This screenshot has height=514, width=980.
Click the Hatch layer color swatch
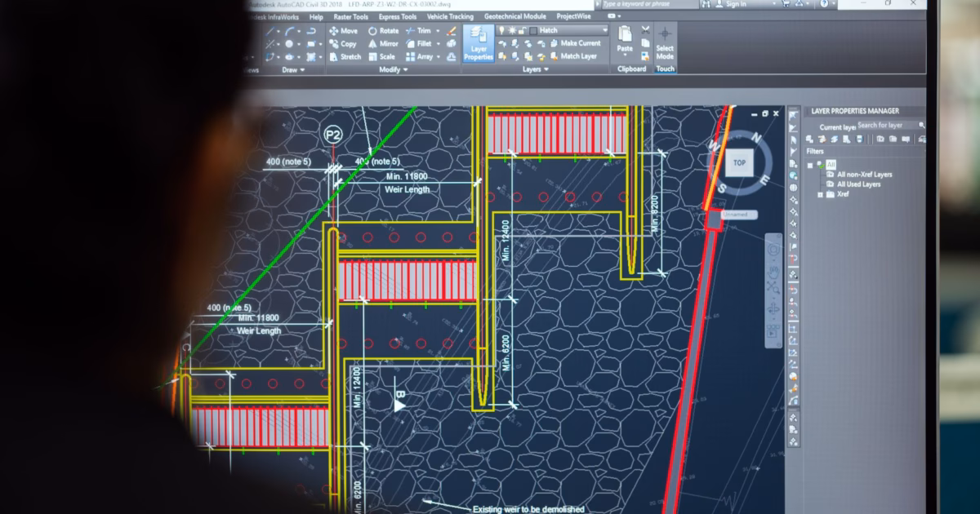(x=533, y=31)
